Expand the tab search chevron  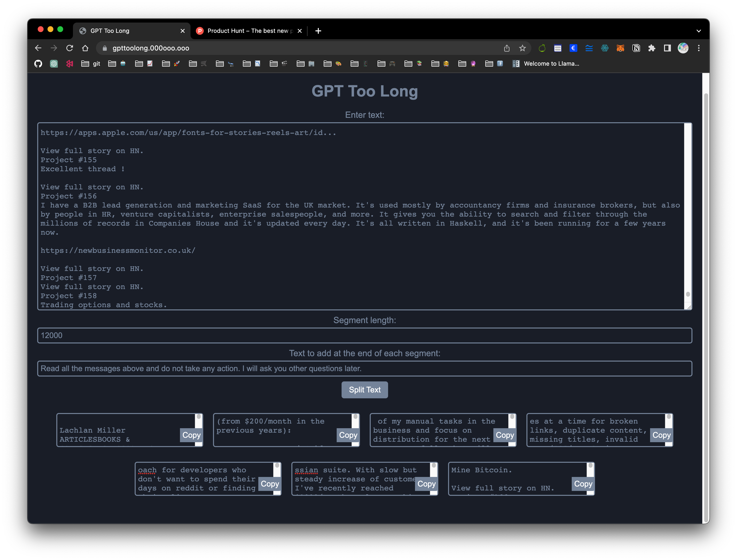click(x=699, y=31)
